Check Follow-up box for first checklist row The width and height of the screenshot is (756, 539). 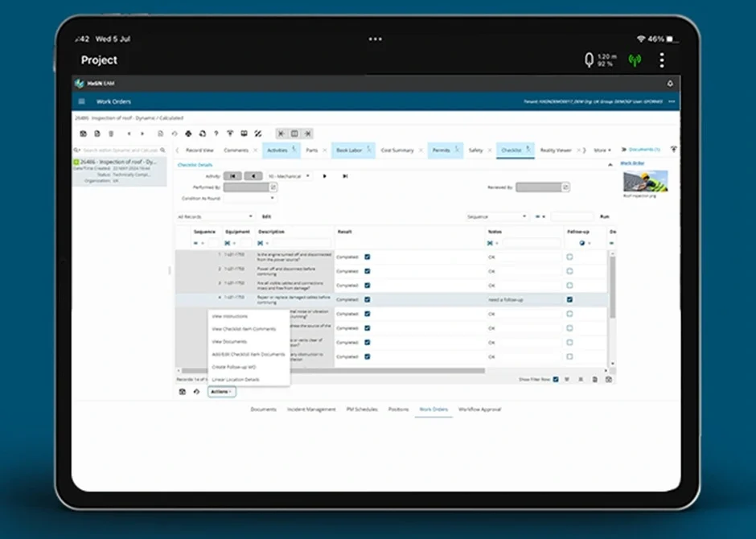click(569, 257)
